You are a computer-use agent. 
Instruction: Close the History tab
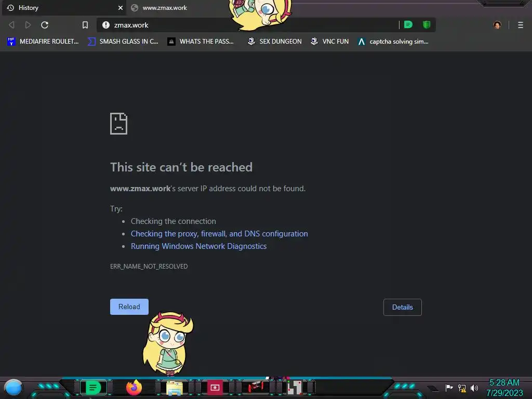121,8
